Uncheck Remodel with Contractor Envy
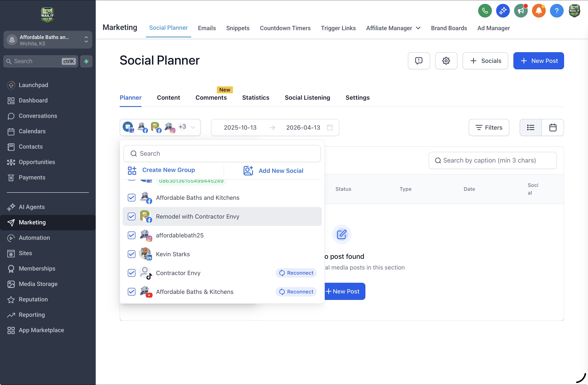Screen dimensions: 588x385 point(131,216)
